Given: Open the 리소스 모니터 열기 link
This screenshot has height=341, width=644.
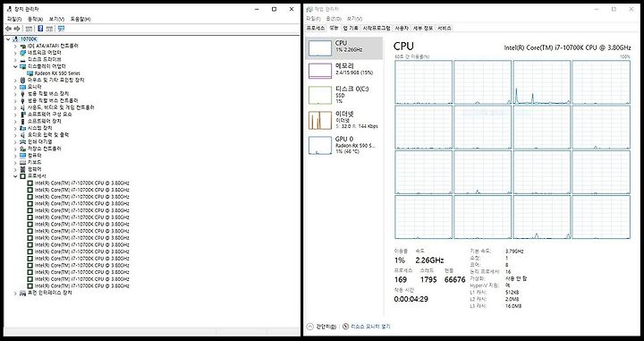Looking at the screenshot, I should coord(367,327).
